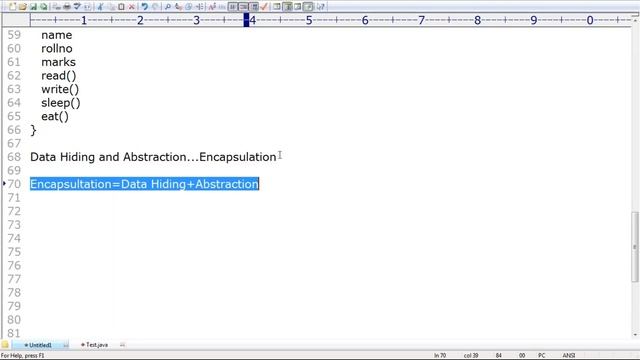
Task: Copy the selected text via toolbar
Action: (x=111, y=7)
